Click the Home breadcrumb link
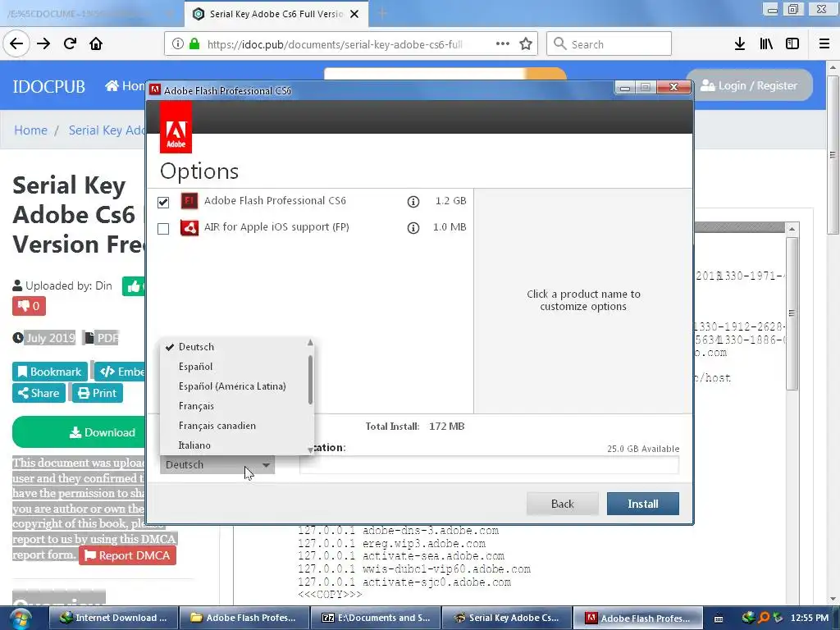Screen dimensions: 840x630 click(30, 130)
